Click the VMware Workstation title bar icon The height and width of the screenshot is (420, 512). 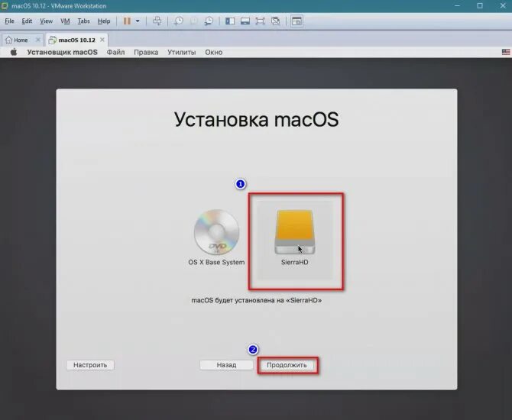tap(5, 6)
